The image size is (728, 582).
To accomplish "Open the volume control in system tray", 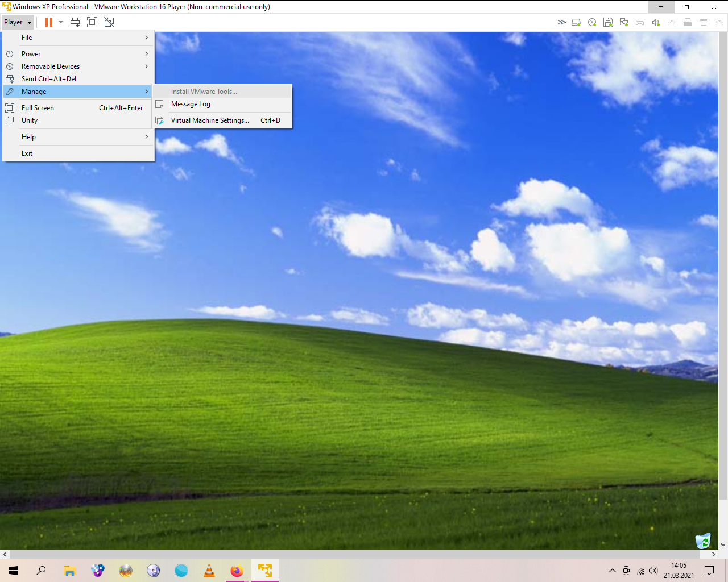I will click(653, 571).
